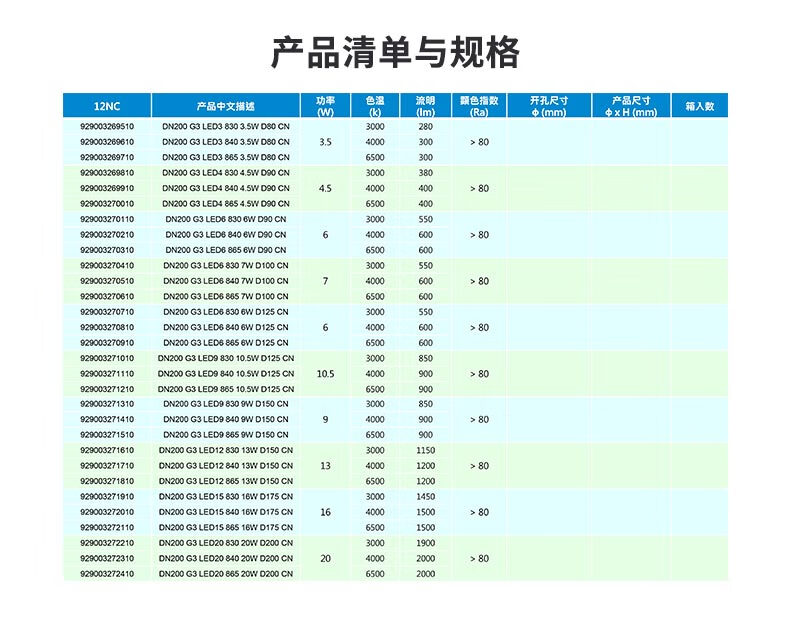
Task: Select the 12NC code 929003272410
Action: [x=106, y=574]
